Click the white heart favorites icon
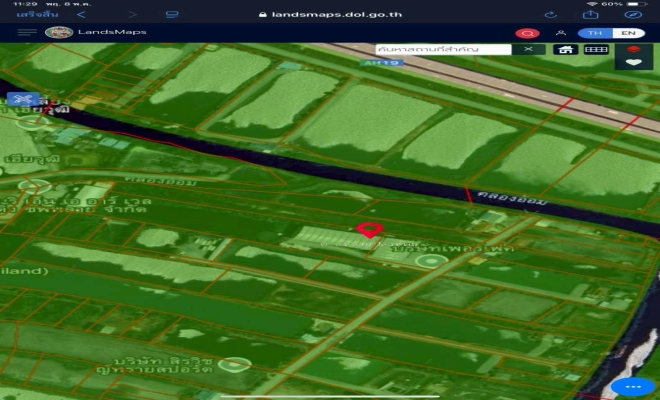This screenshot has height=400, width=660. pos(631,62)
